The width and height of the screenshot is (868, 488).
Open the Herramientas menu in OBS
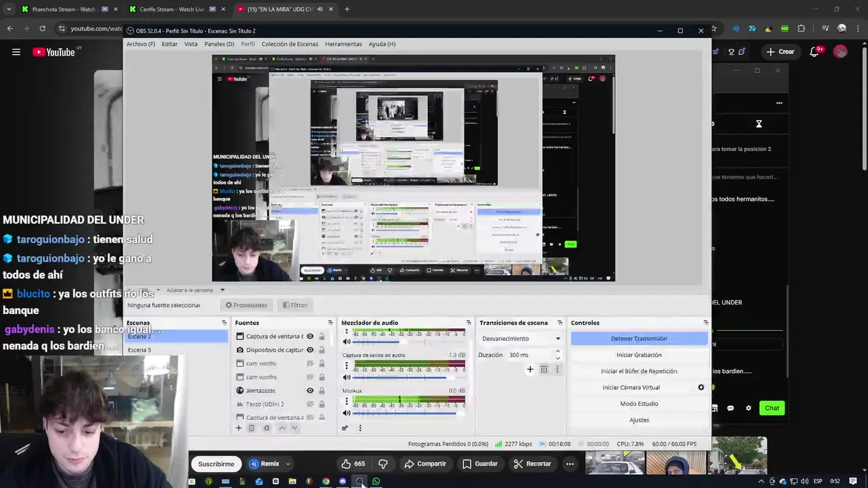tap(343, 44)
